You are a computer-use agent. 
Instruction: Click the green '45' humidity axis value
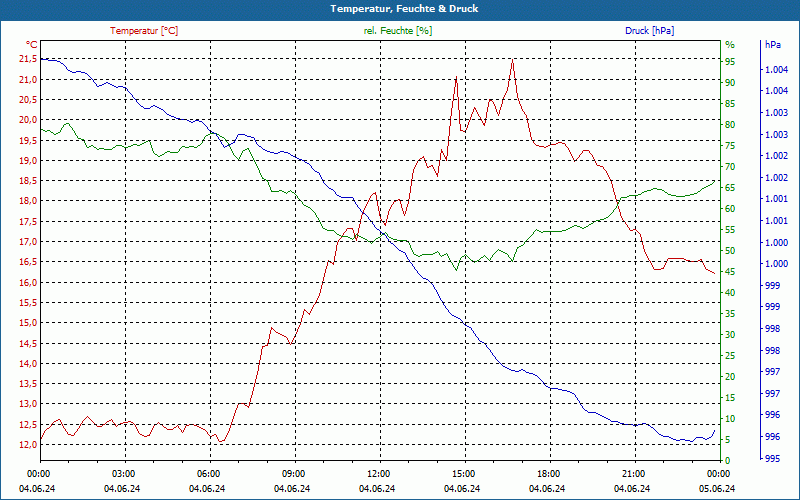coord(730,271)
